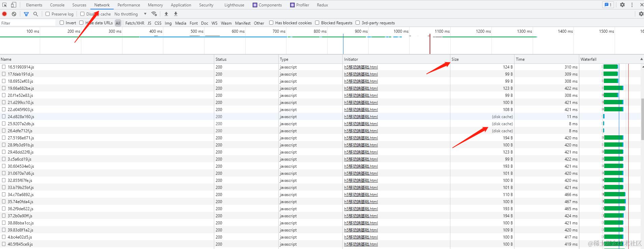This screenshot has width=644, height=249.
Task: Click the export HAR download arrow
Action: [176, 14]
